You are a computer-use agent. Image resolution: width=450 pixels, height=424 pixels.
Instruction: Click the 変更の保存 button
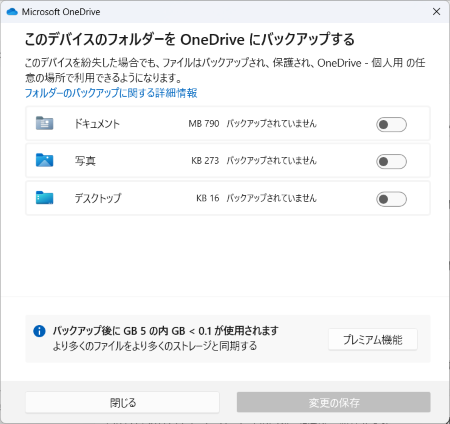click(334, 402)
